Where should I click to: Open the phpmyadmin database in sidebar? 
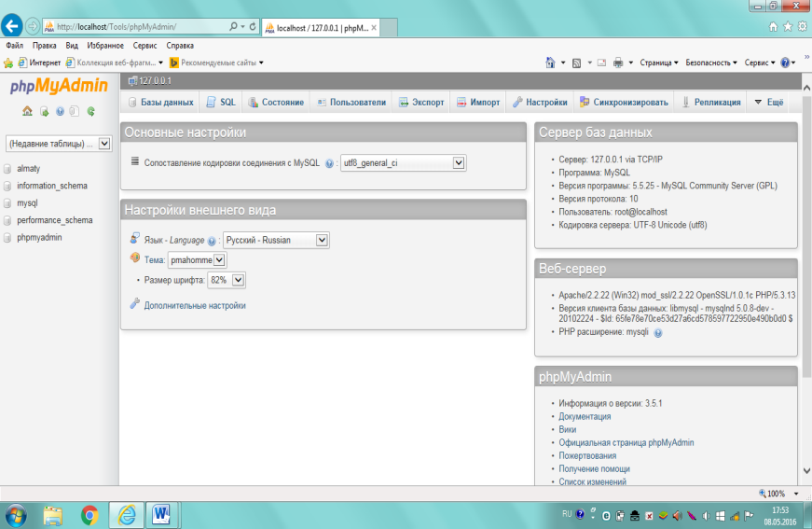coord(39,237)
